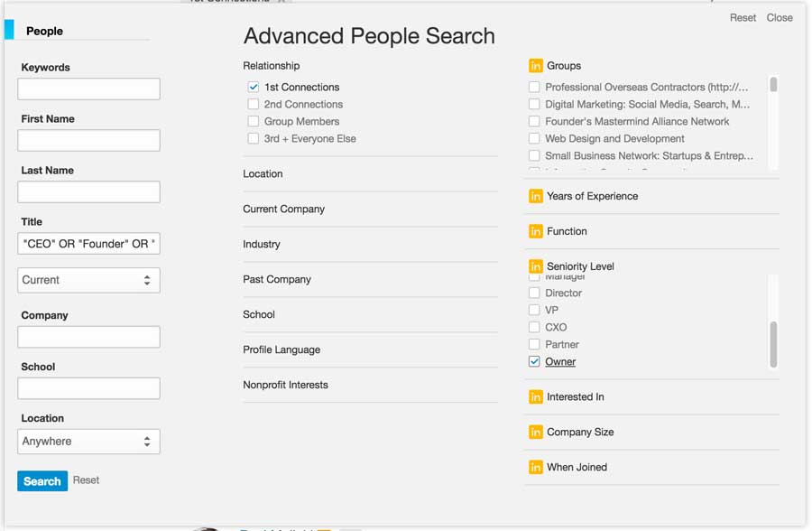Click the premium badge beside Interested In
The width and height of the screenshot is (812, 531).
[x=535, y=396]
